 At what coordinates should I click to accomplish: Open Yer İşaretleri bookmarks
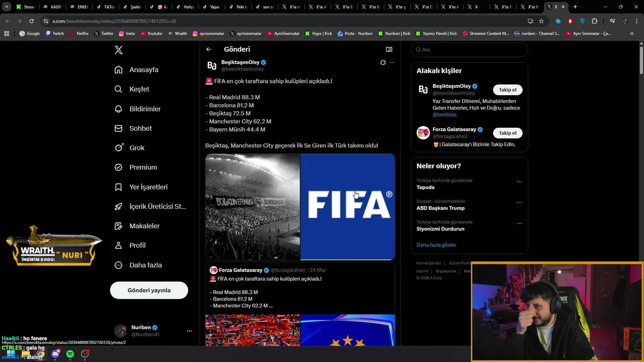(x=141, y=187)
